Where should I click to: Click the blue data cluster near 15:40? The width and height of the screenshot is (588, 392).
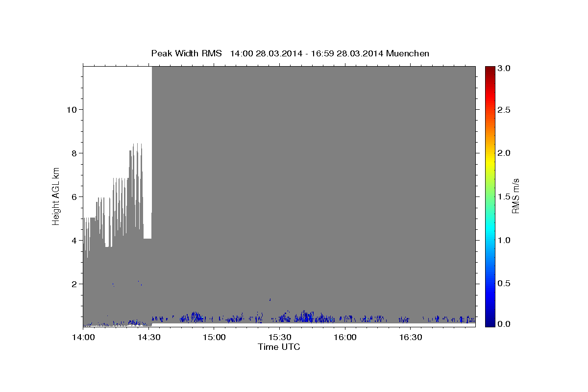(x=307, y=317)
